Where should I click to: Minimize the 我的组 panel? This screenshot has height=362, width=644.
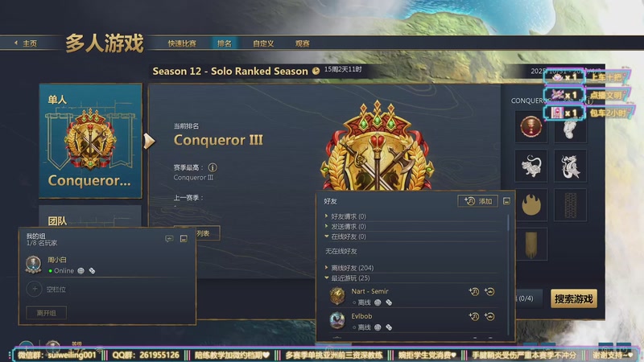184,238
